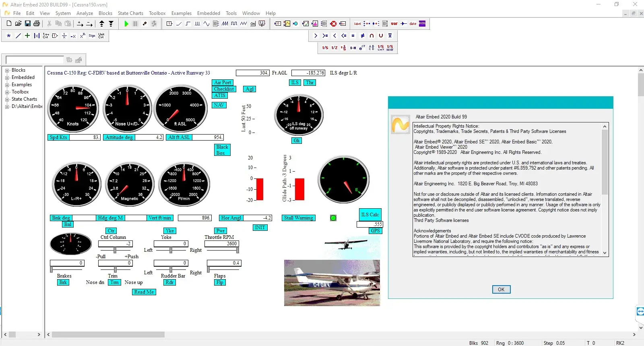Insert the green summing junction block

pyautogui.click(x=27, y=36)
